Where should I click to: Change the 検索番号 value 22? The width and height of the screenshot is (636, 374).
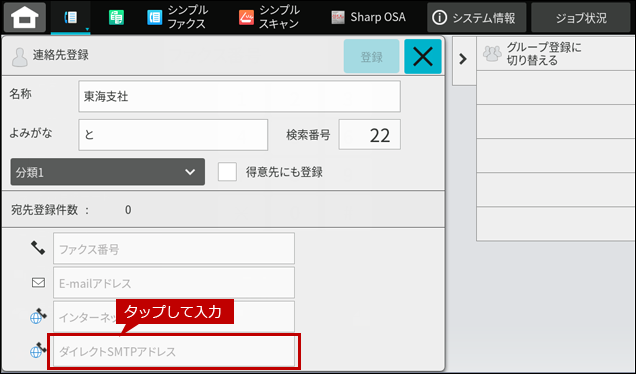click(370, 135)
